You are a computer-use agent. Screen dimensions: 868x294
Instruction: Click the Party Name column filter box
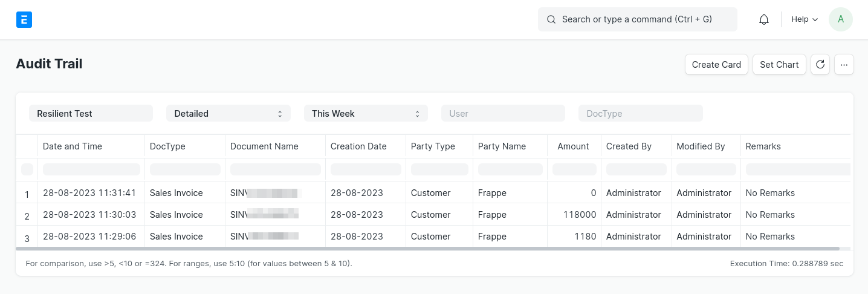pyautogui.click(x=510, y=169)
